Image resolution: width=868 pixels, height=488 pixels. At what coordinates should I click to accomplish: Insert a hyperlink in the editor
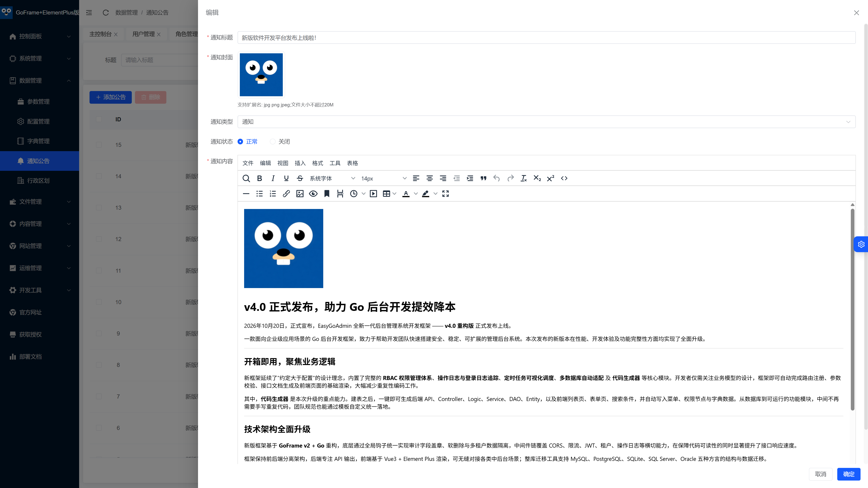(x=286, y=194)
